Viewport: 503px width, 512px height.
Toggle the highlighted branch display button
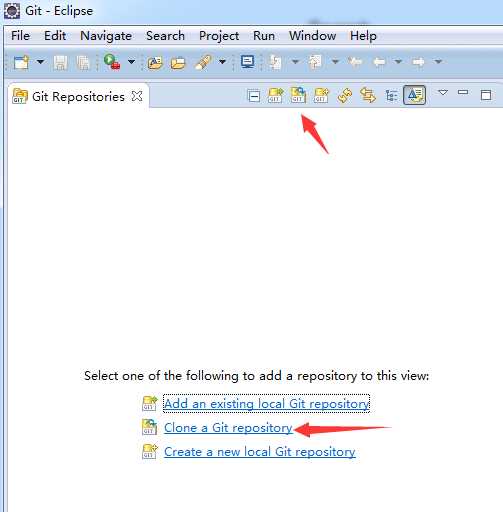414,95
